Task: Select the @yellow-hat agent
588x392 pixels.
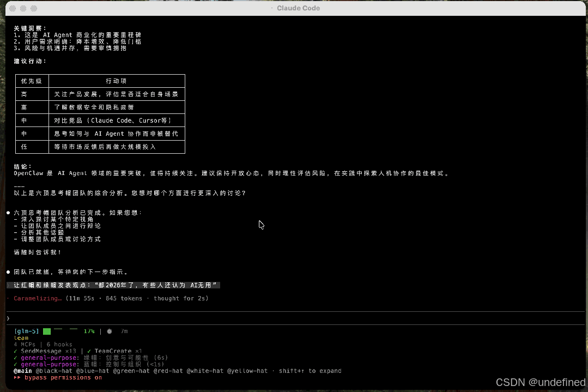Action: (247, 371)
